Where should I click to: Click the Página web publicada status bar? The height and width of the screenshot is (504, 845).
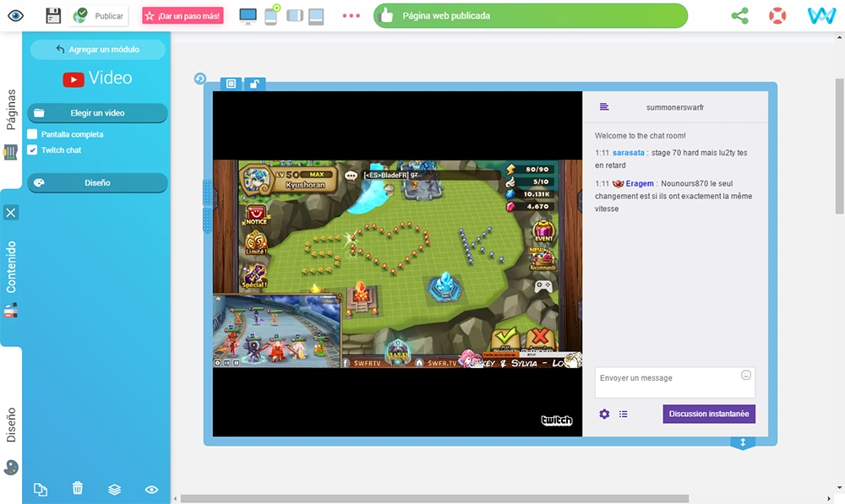pos(531,15)
